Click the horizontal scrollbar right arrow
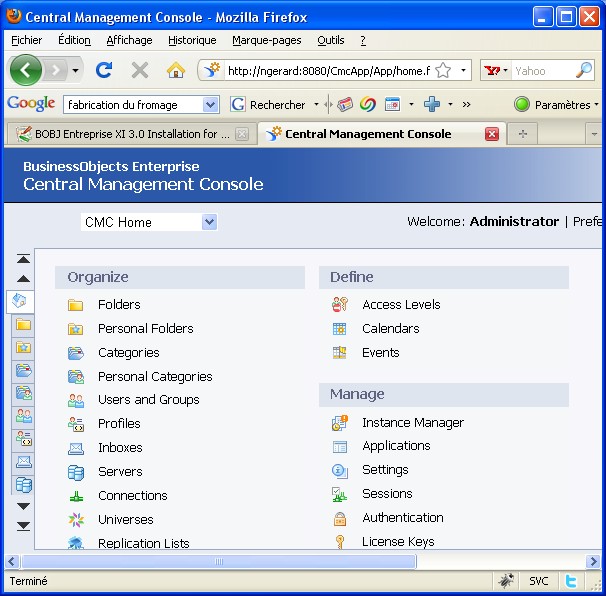Screen dimensions: 606x596 pos(592,561)
